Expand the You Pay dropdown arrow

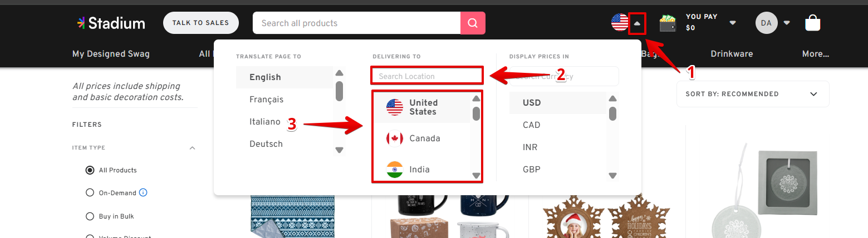coord(733,23)
